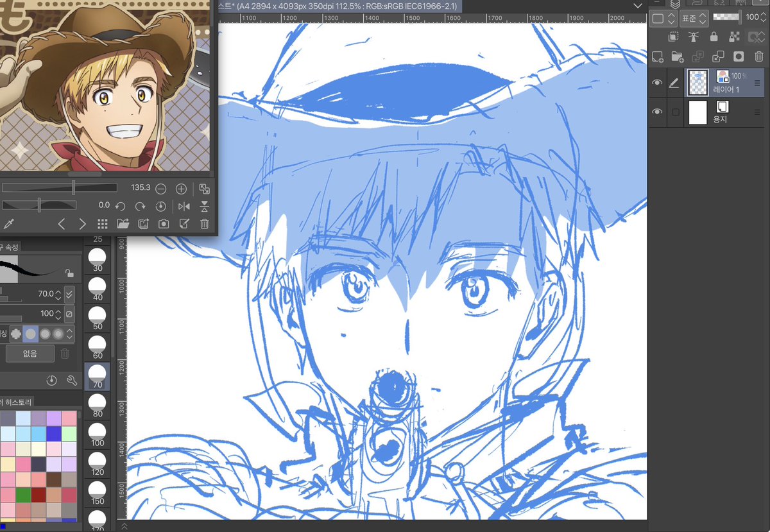
Task: Toggle the brush tip unlock icon
Action: coord(69,273)
